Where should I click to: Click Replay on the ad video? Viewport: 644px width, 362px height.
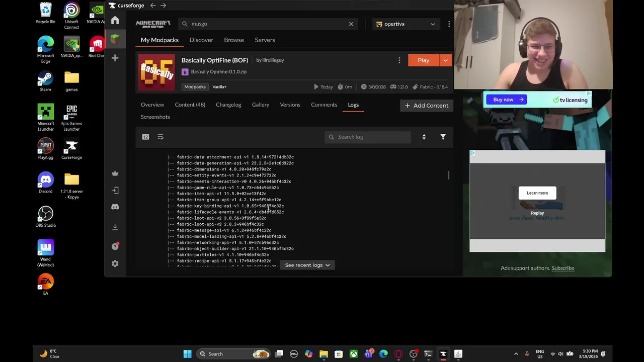(x=537, y=213)
